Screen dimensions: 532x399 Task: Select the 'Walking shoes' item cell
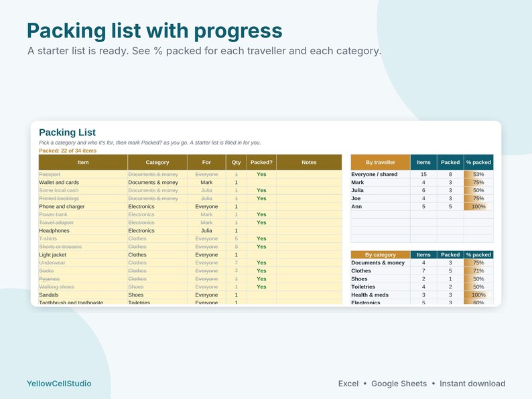[83, 287]
